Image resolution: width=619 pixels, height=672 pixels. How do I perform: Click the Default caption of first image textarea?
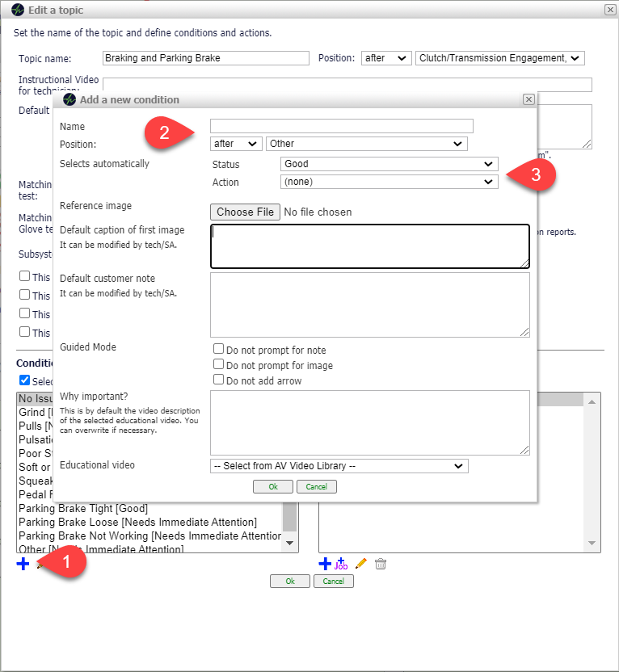[x=370, y=246]
